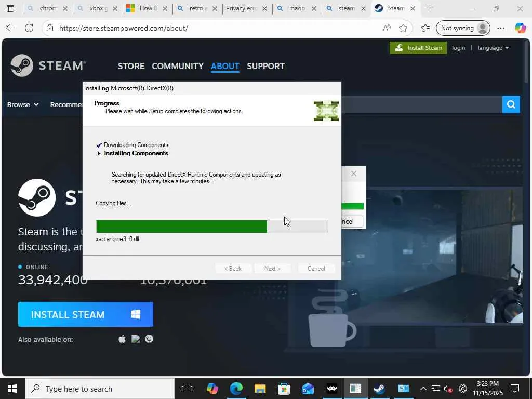Viewport: 532px width, 399px height.
Task: Click the Chrome OS platform icon
Action: point(149,339)
